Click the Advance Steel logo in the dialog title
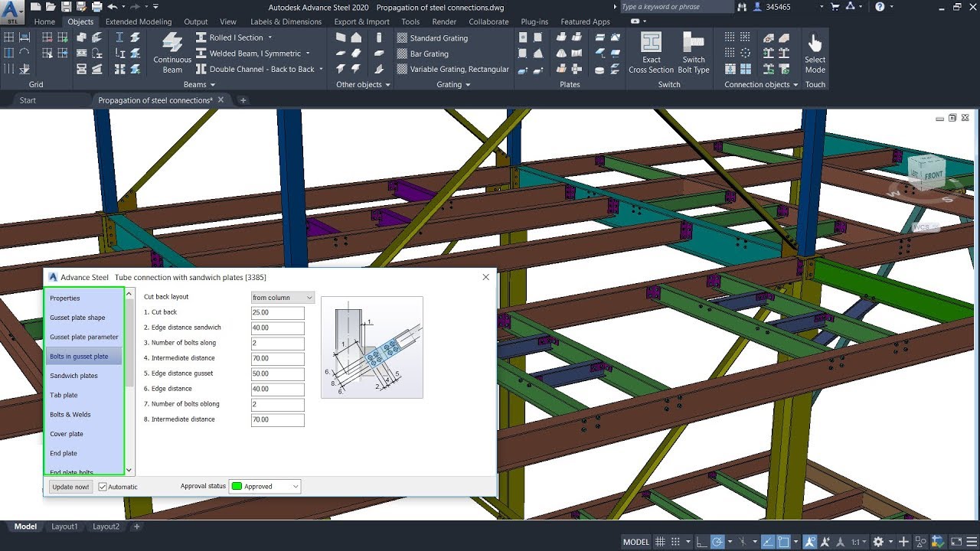 coord(52,277)
